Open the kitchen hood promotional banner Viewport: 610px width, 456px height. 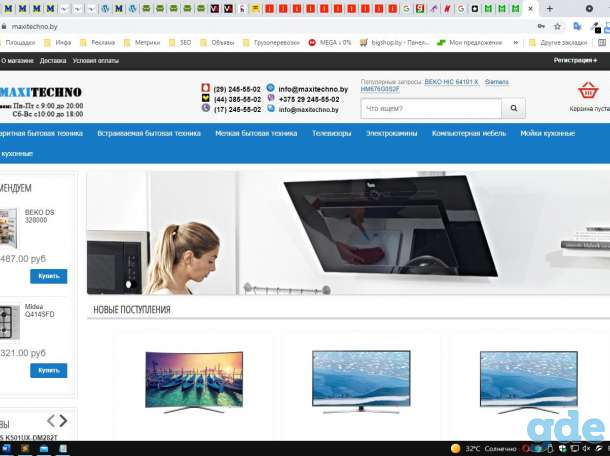348,233
